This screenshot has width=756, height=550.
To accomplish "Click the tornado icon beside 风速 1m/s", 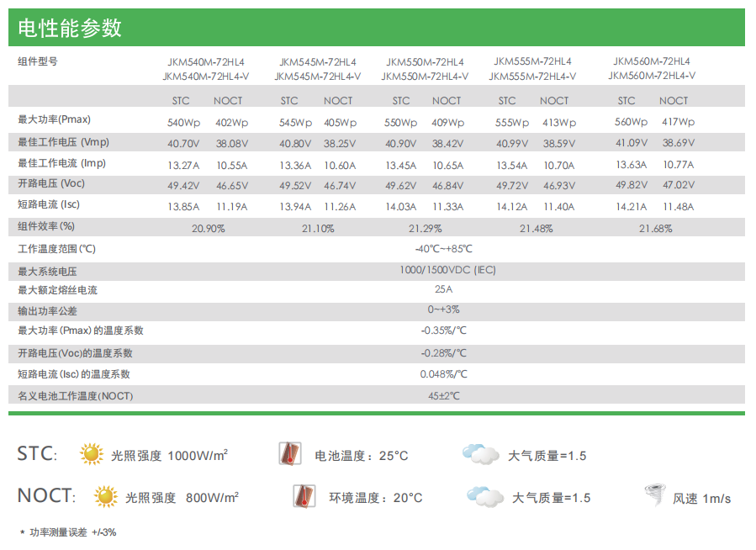I will [656, 495].
